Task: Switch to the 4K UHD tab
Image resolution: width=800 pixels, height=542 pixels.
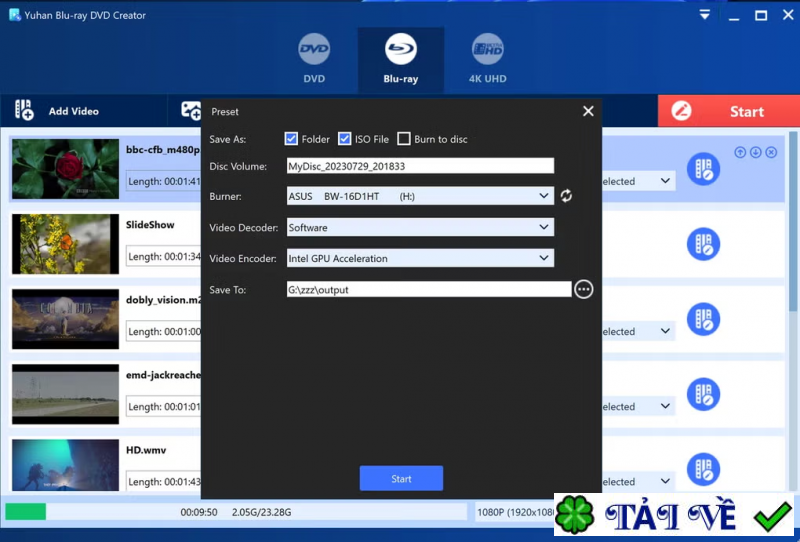Action: click(x=487, y=59)
